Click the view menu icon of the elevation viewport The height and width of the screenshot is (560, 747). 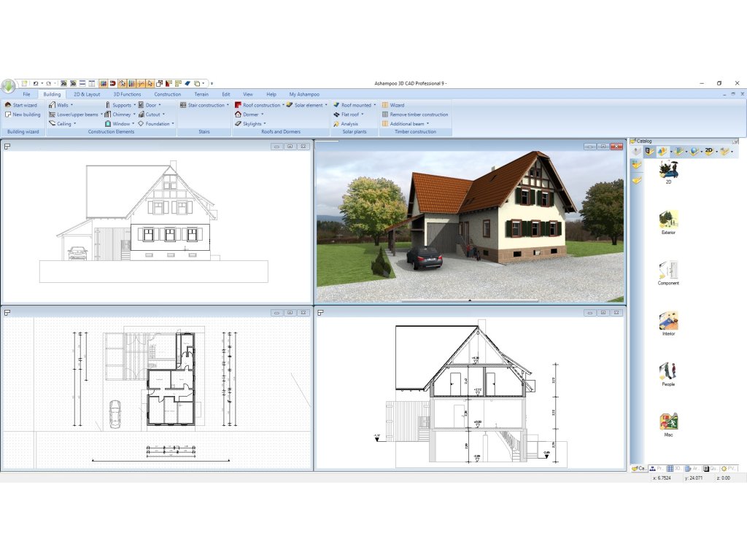pyautogui.click(x=7, y=147)
